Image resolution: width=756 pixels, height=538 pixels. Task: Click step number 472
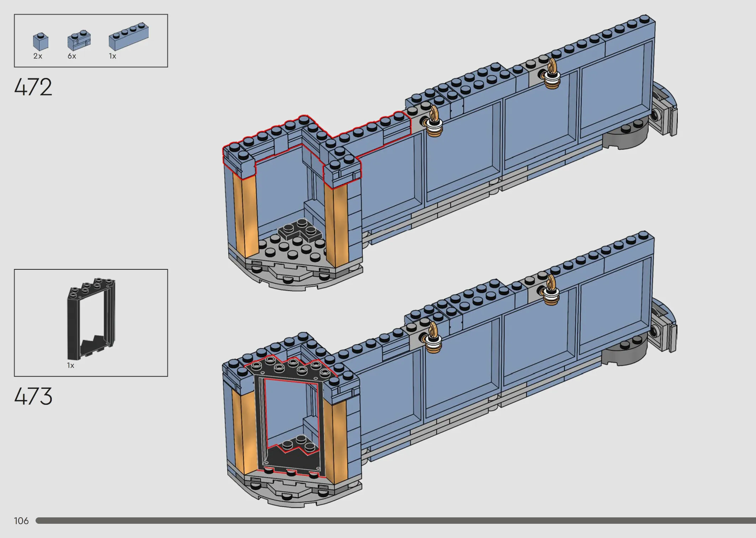33,87
